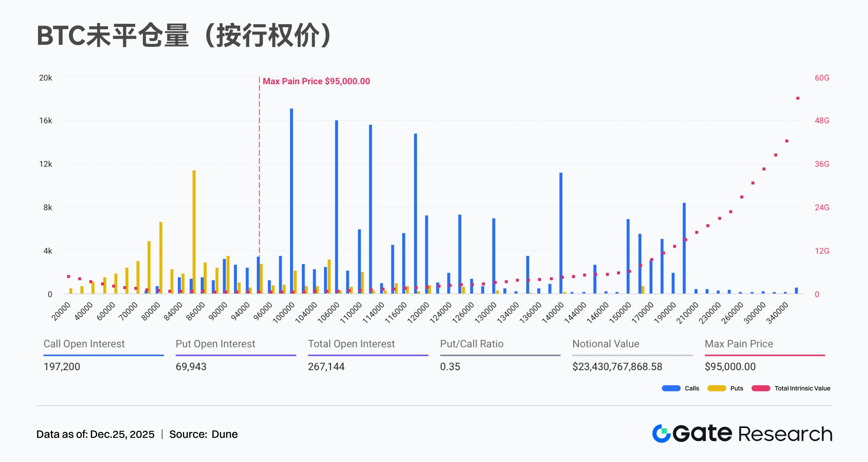Click the Dune source text

pyautogui.click(x=224, y=434)
